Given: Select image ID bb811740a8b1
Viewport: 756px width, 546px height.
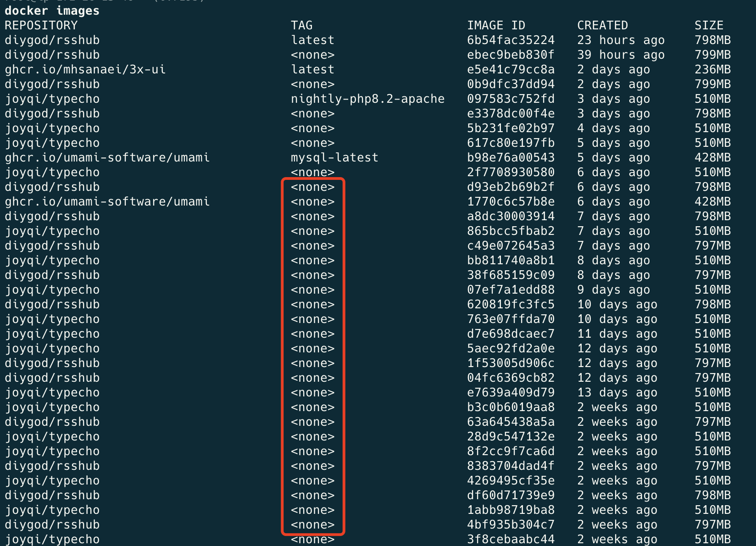Looking at the screenshot, I should tap(511, 260).
